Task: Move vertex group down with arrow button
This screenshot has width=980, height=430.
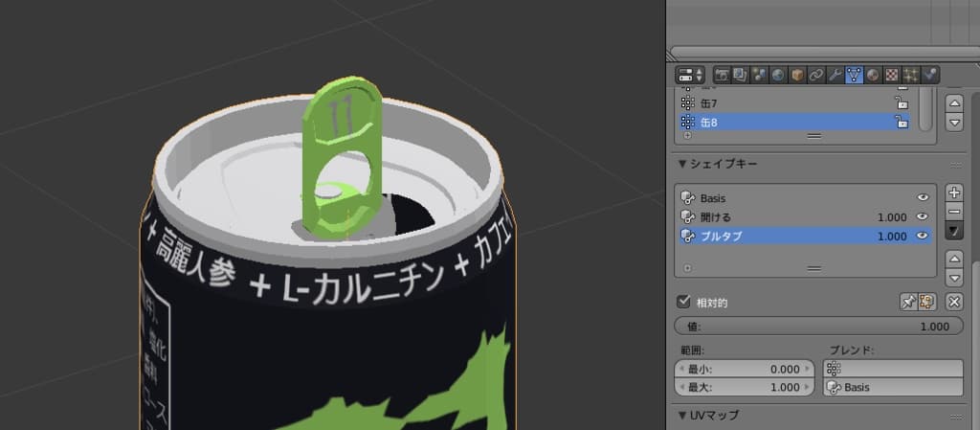Action: (954, 122)
